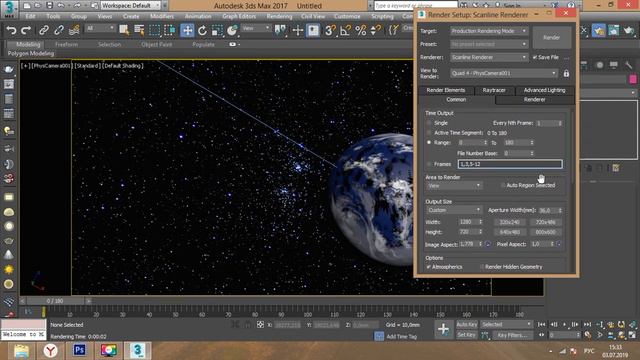
Task: Open the Area to Render dropdown
Action: click(x=454, y=186)
